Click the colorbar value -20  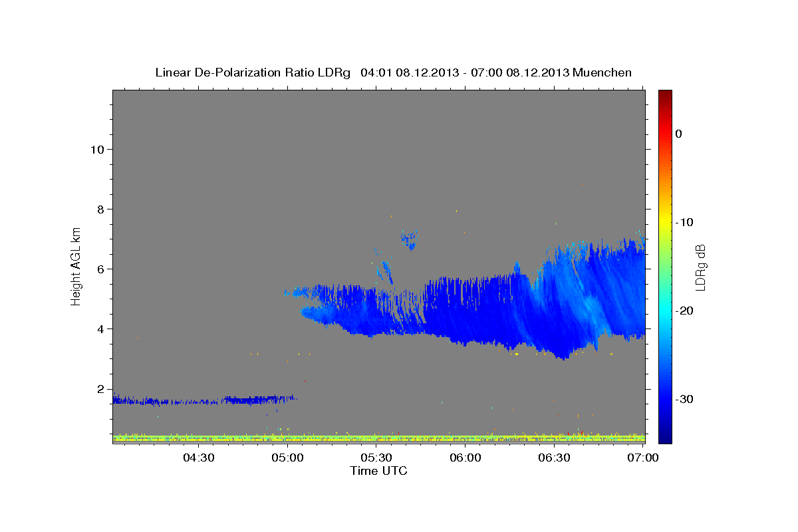click(684, 311)
